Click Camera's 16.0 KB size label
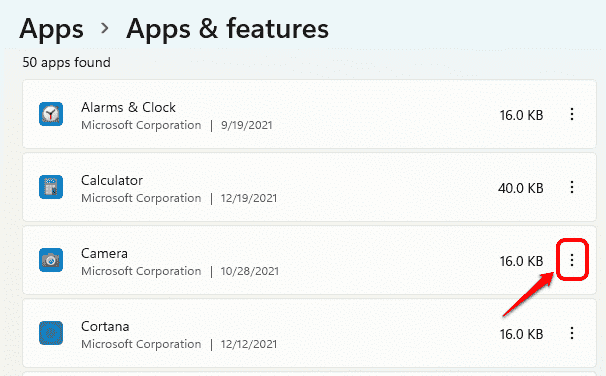The width and height of the screenshot is (606, 376). (x=521, y=261)
